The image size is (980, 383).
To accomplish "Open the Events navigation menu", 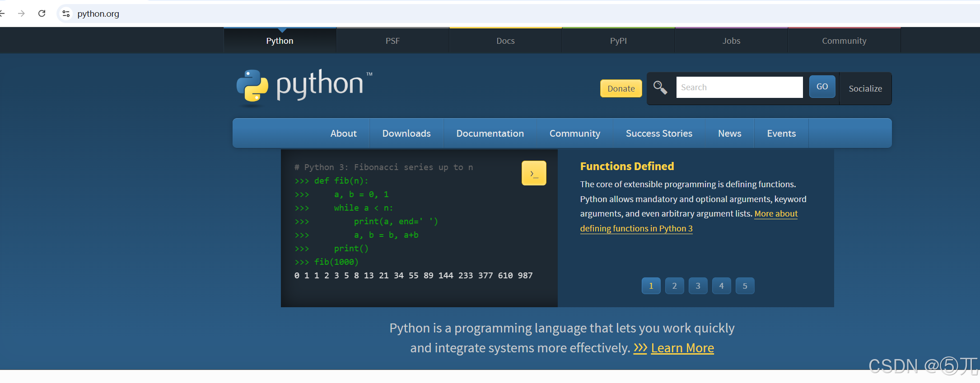I will [781, 134].
